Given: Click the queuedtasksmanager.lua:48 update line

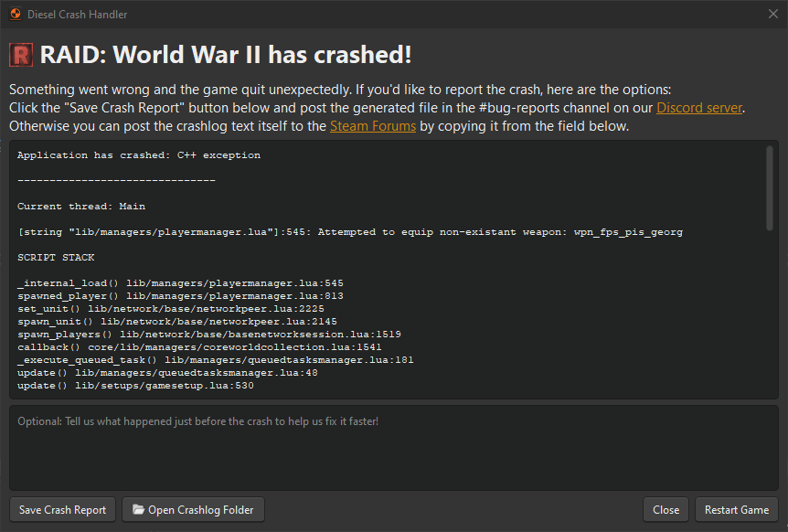Looking at the screenshot, I should 167,373.
